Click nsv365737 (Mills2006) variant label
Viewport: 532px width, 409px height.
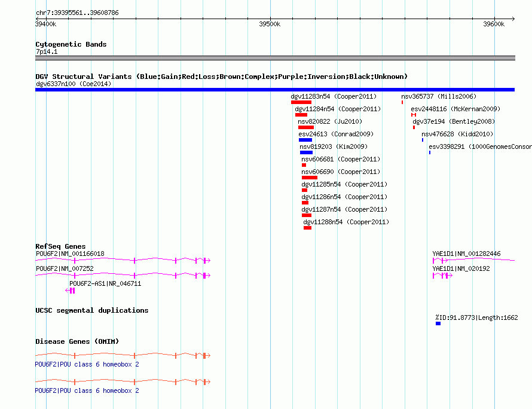[439, 96]
